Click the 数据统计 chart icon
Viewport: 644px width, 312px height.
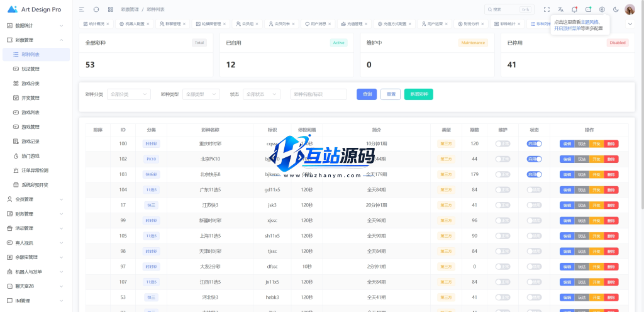point(10,25)
